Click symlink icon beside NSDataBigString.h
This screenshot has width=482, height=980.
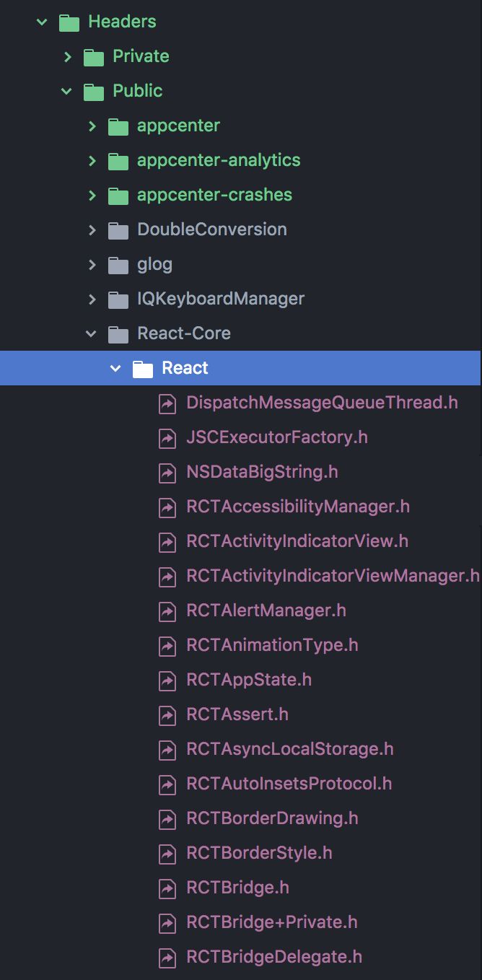167,473
